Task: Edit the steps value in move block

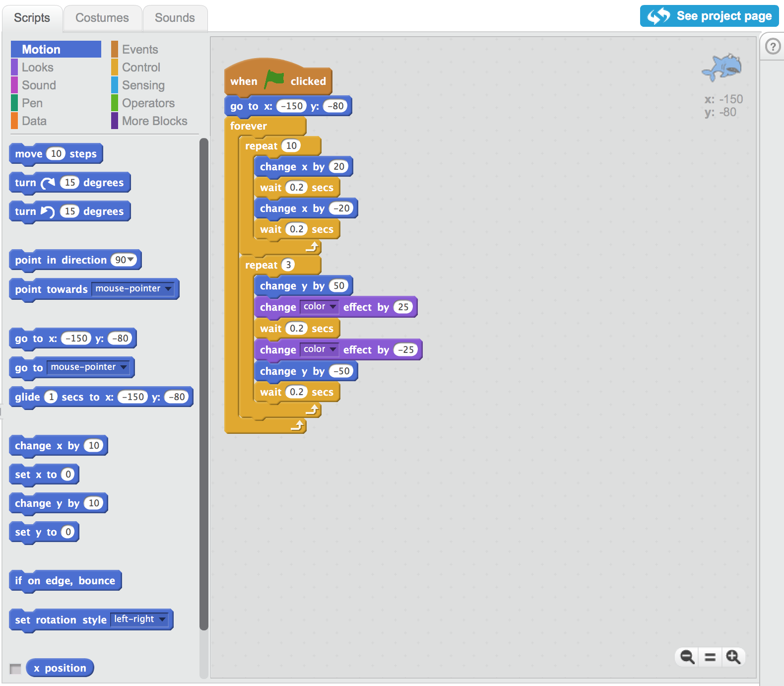Action: [x=56, y=154]
